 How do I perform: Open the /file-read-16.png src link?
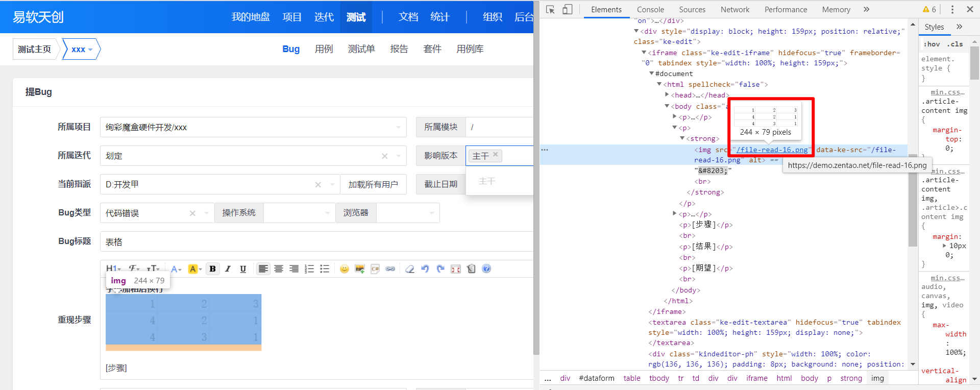pyautogui.click(x=772, y=150)
